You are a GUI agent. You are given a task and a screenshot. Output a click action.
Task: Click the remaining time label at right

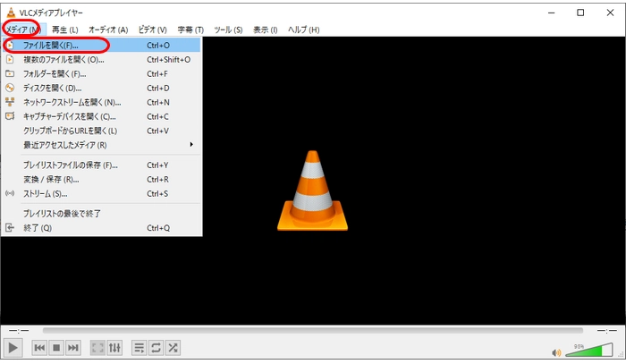point(607,331)
